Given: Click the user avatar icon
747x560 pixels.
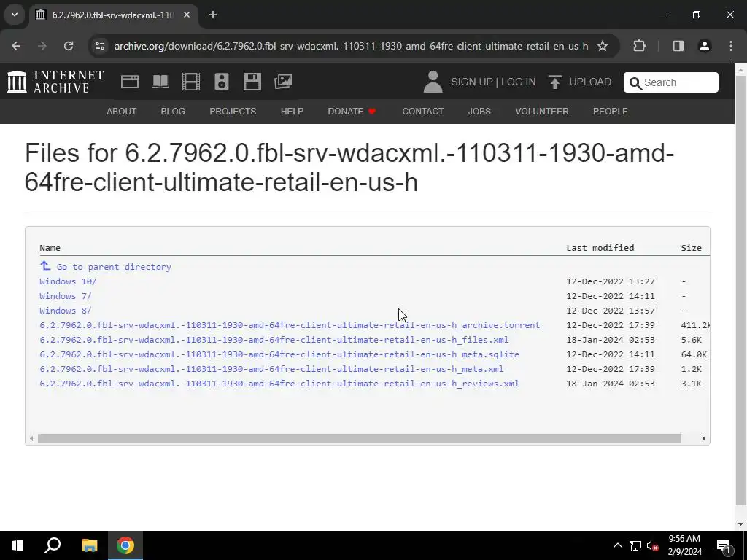Looking at the screenshot, I should [x=433, y=82].
